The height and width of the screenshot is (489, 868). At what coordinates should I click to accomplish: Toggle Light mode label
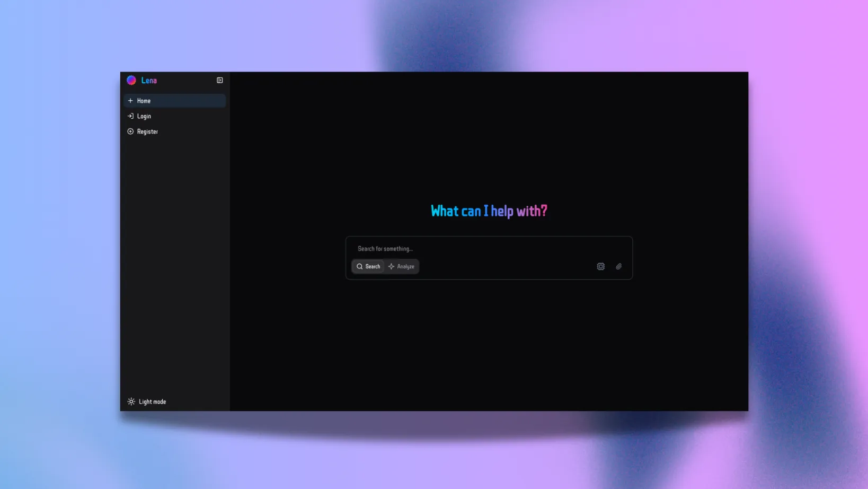tap(152, 401)
